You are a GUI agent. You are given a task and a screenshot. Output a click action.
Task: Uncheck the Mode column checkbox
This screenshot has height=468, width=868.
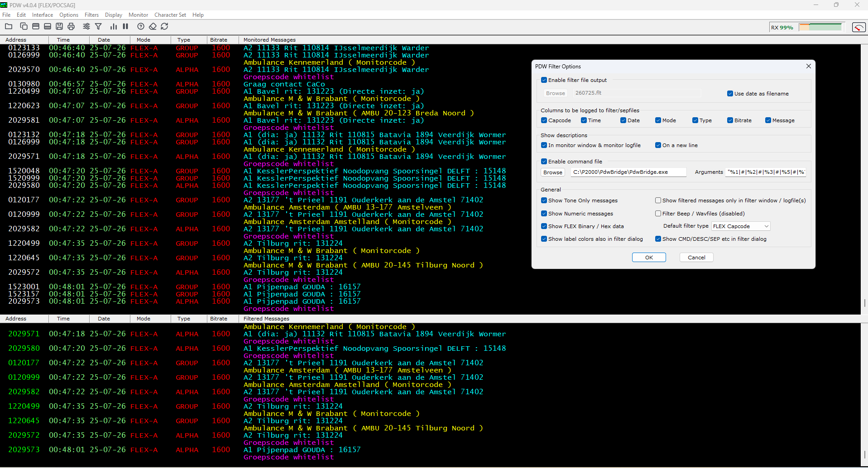(658, 120)
